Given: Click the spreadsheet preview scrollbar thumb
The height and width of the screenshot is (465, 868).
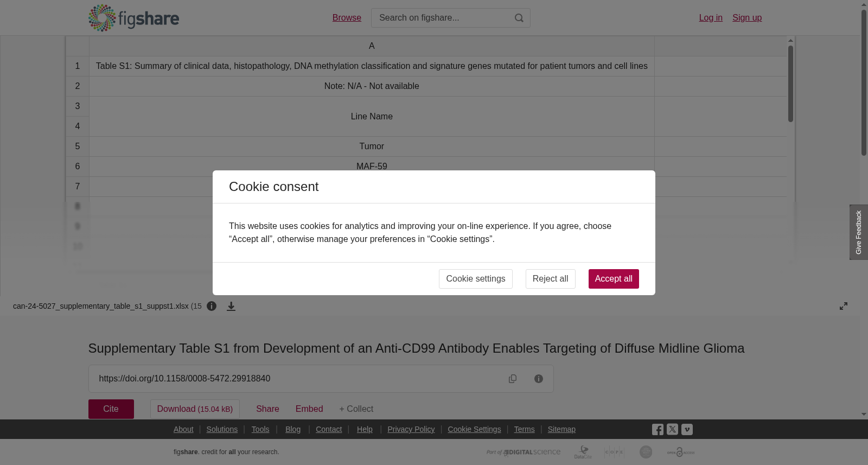Looking at the screenshot, I should pyautogui.click(x=790, y=84).
